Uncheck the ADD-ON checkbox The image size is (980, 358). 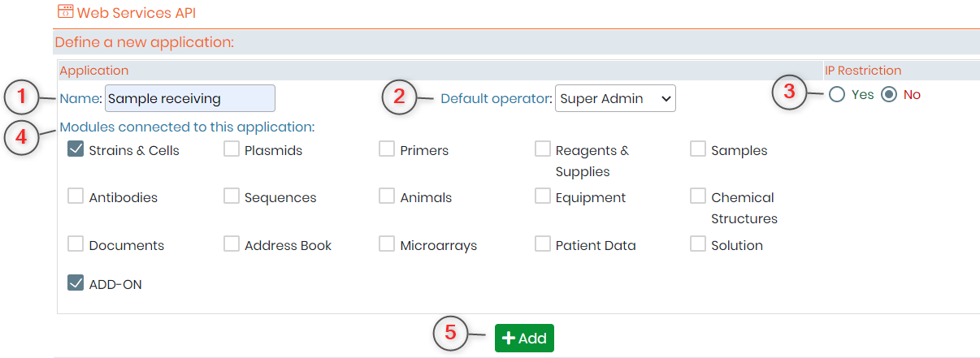[x=76, y=283]
